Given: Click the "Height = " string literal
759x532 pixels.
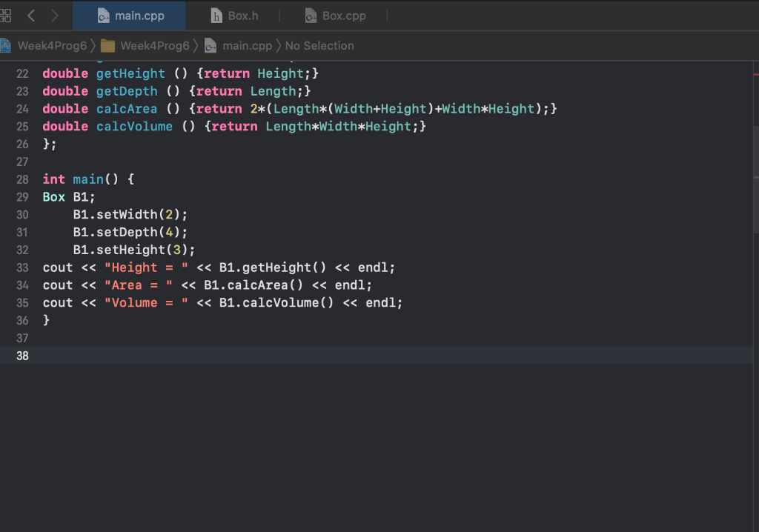Looking at the screenshot, I should point(146,267).
